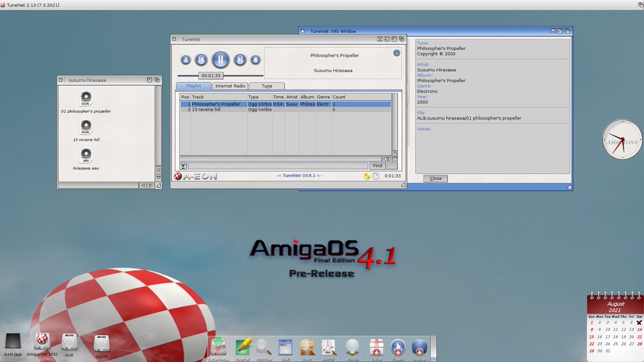The image size is (644, 362).
Task: Click the small button right of Find
Action: (392, 166)
